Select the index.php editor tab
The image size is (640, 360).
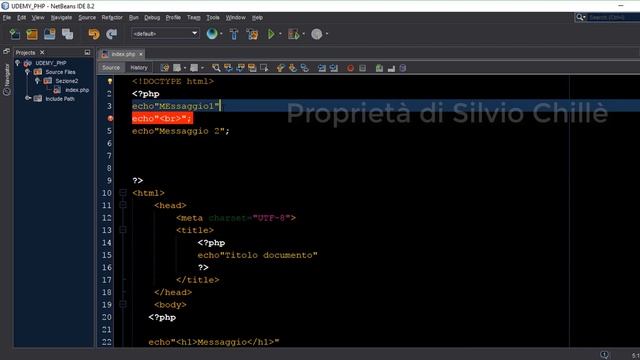click(122, 54)
